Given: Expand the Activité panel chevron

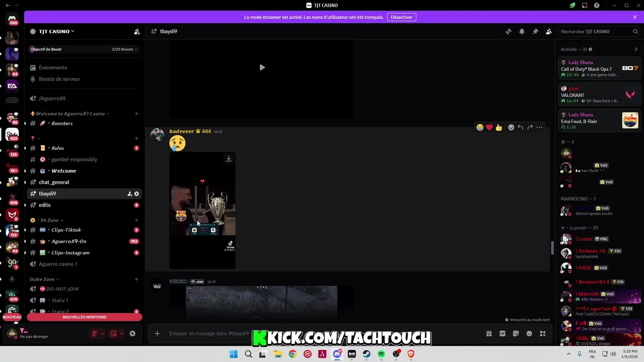Looking at the screenshot, I should click(x=636, y=49).
